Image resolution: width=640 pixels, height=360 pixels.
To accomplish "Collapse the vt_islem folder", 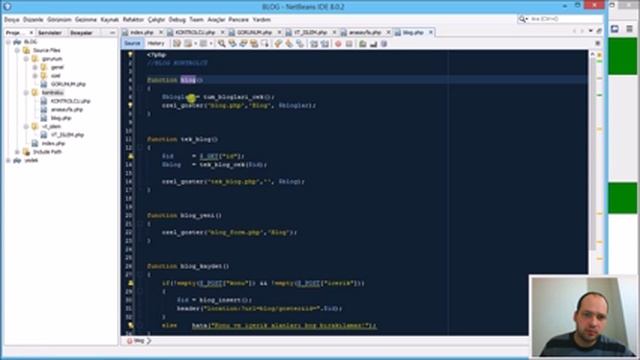I will (26, 127).
